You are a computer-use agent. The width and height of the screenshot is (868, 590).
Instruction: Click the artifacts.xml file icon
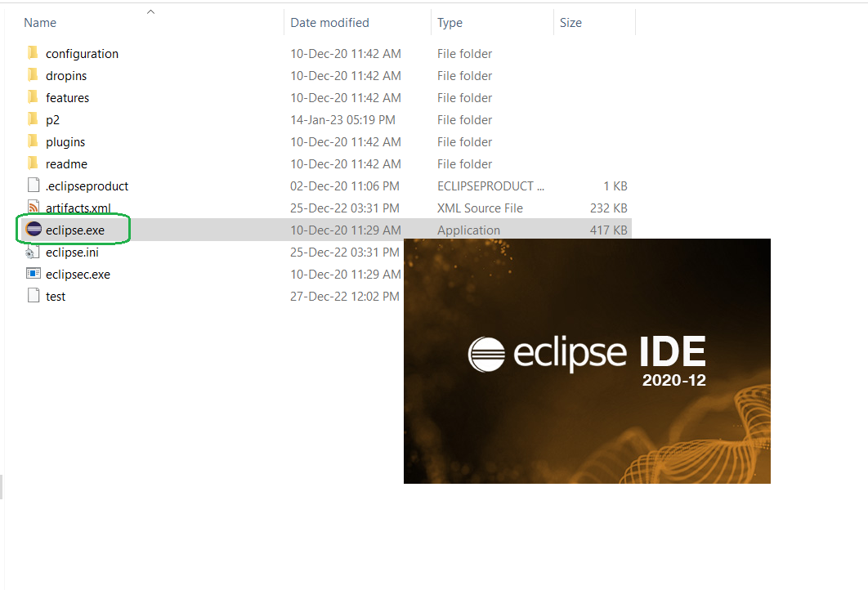pos(34,208)
